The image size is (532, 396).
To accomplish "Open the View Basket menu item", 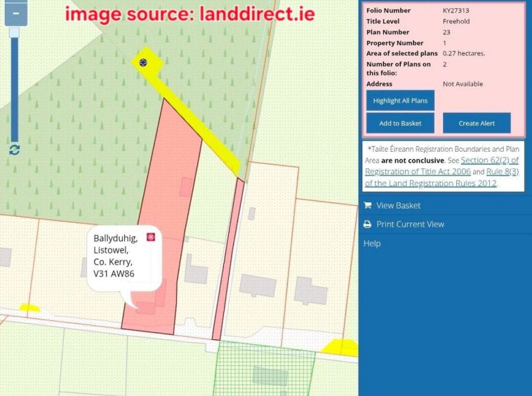I will tap(398, 206).
